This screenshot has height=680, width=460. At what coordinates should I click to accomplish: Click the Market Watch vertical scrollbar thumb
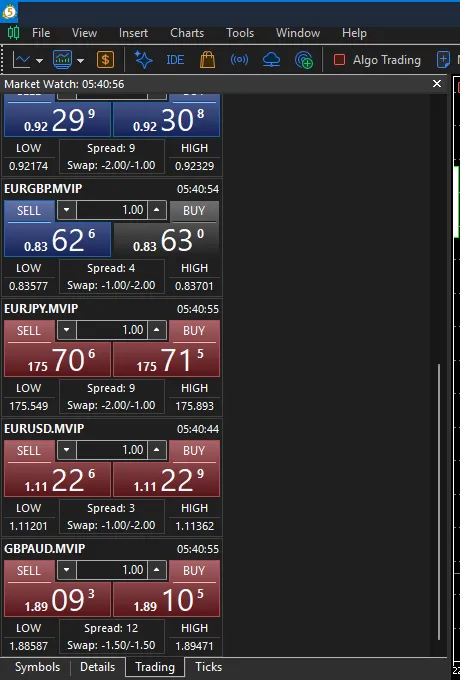click(439, 502)
